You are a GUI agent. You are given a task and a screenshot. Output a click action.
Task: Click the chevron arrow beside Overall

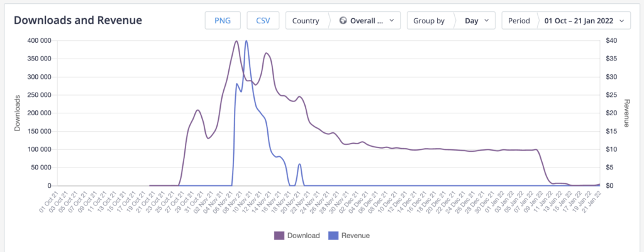392,21
